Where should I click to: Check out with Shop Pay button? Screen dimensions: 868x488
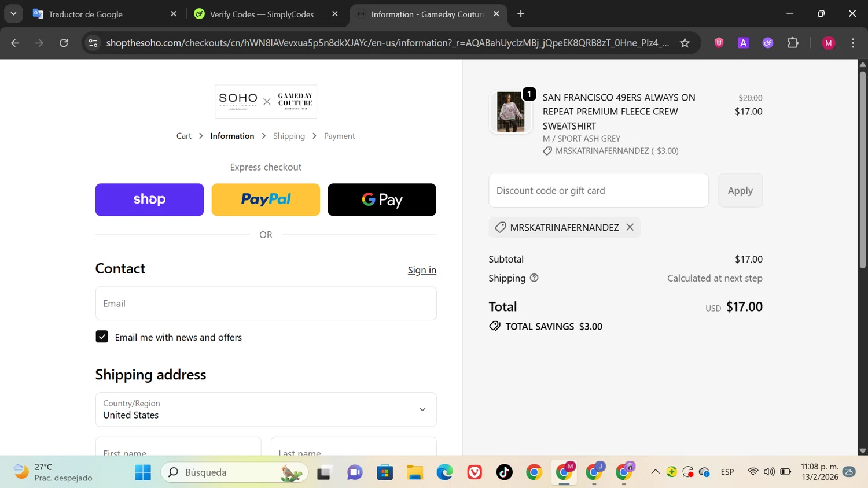coord(149,199)
